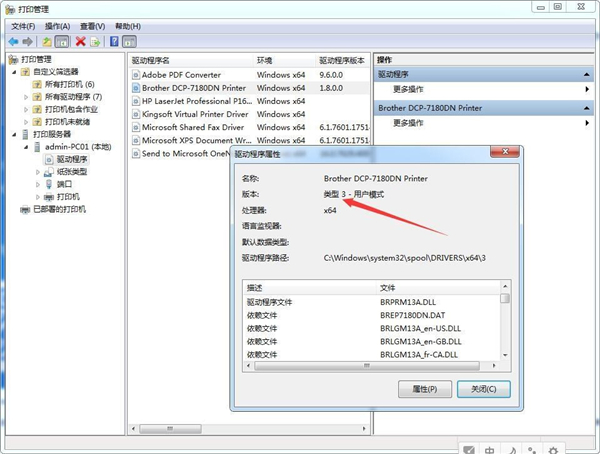
Task: Click the up-one-level folder toolbar icon
Action: [x=46, y=42]
